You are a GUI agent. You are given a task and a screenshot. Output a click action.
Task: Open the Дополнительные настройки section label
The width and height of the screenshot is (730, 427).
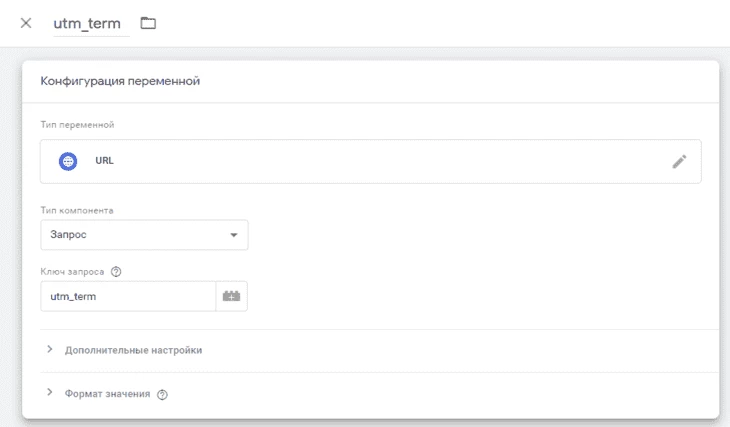click(x=134, y=350)
